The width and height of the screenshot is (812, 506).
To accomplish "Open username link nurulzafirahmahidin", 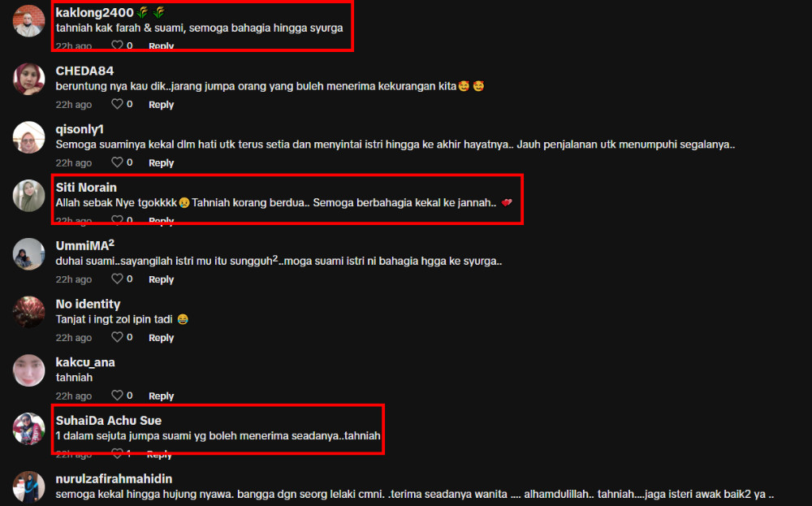I will click(x=114, y=478).
